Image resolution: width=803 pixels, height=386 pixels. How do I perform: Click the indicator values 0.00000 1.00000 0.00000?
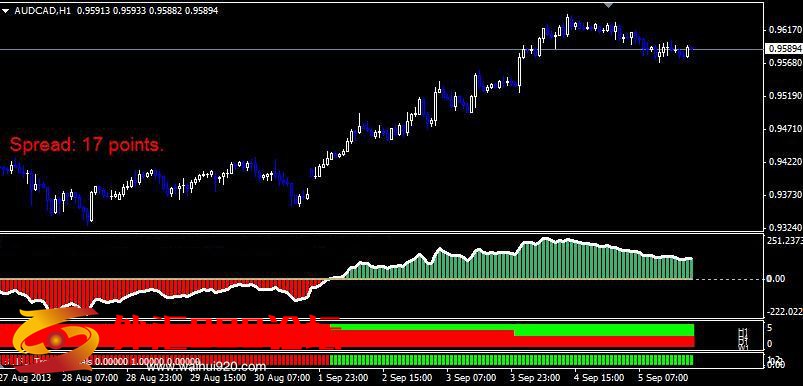coord(147,361)
